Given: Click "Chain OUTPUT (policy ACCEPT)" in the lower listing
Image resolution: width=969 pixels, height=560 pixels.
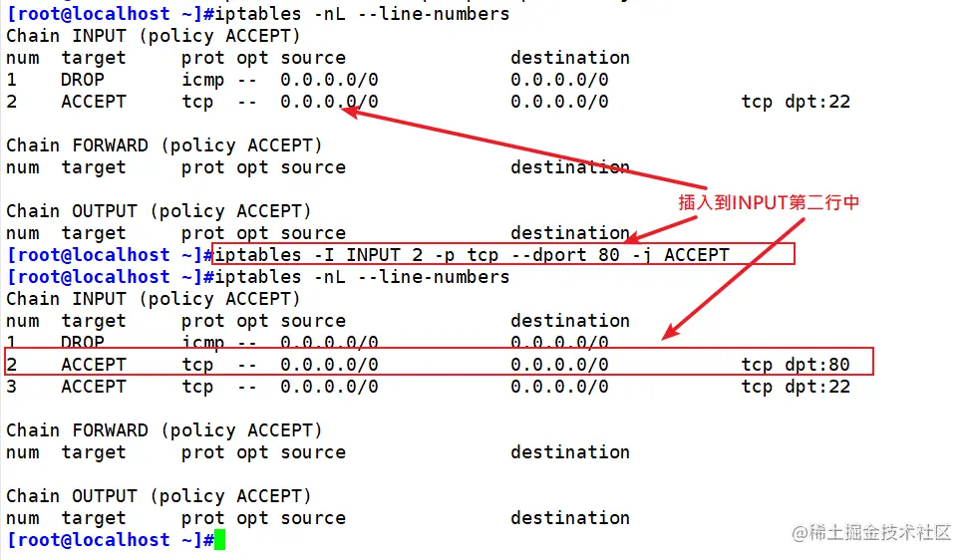Looking at the screenshot, I should (x=159, y=496).
